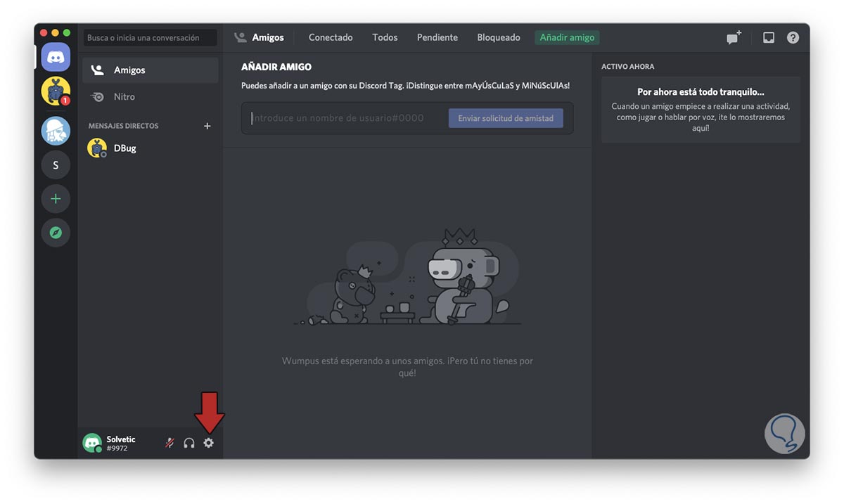Add a server with plus icon
The image size is (844, 504).
click(x=56, y=199)
